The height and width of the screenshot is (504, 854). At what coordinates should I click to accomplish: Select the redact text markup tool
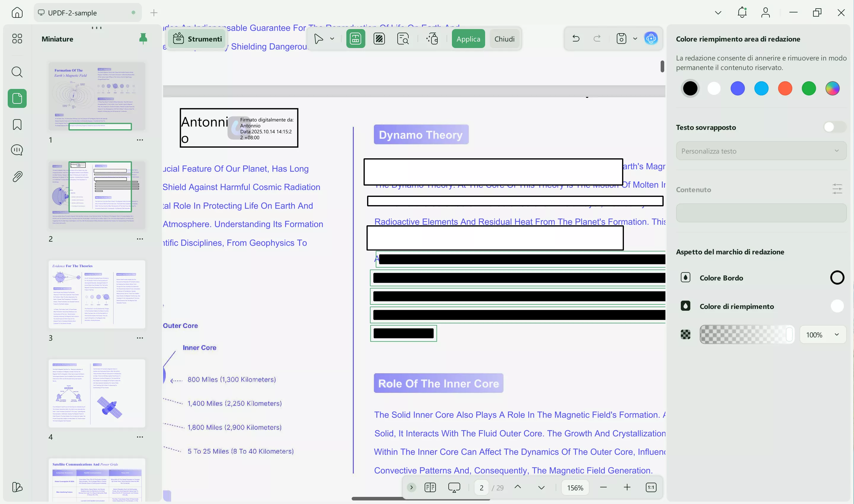(x=355, y=39)
